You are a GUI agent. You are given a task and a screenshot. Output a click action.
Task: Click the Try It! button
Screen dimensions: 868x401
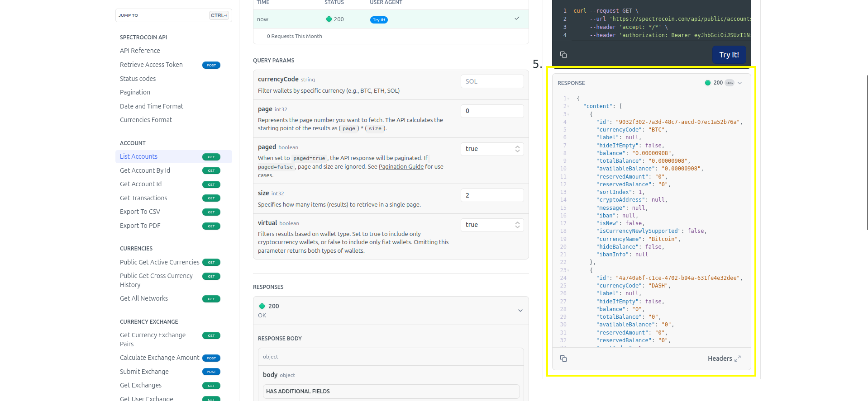click(x=729, y=55)
